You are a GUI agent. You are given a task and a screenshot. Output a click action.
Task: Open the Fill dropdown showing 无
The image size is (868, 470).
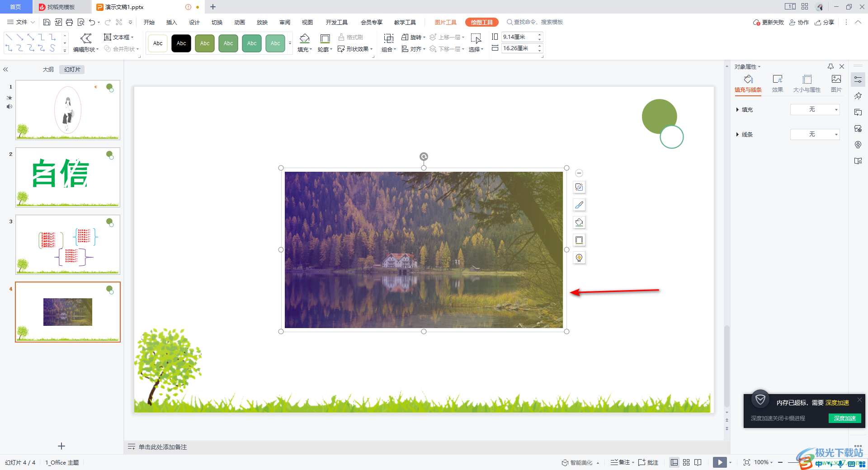[x=815, y=110]
